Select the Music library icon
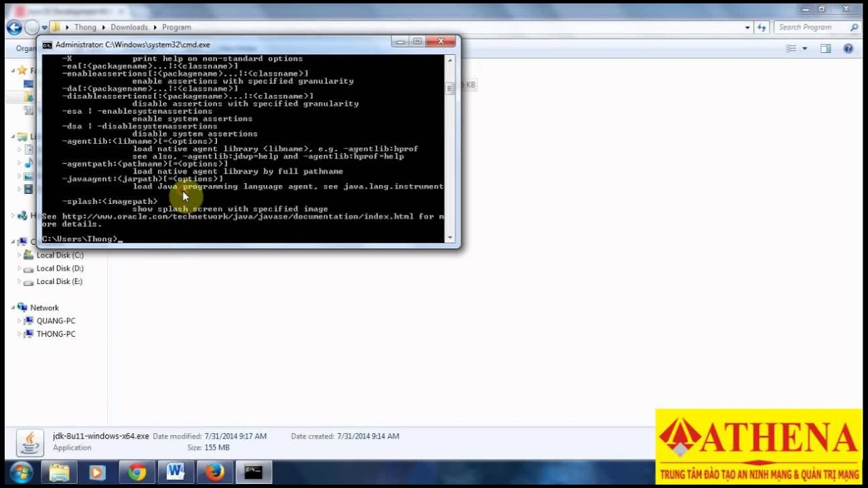 28,163
